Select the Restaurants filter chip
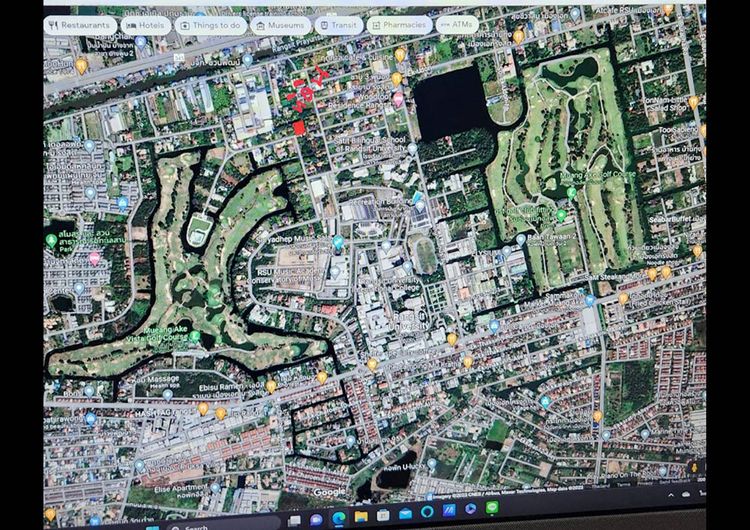The width and height of the screenshot is (750, 530). (80, 25)
